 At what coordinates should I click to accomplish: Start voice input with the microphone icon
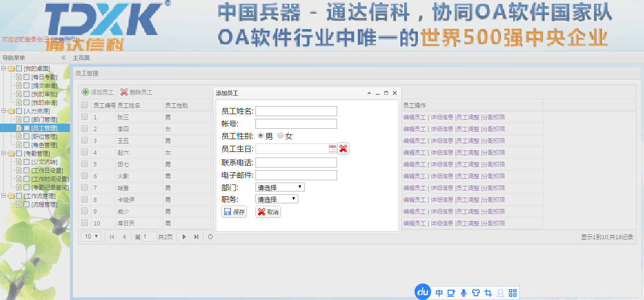point(464,293)
